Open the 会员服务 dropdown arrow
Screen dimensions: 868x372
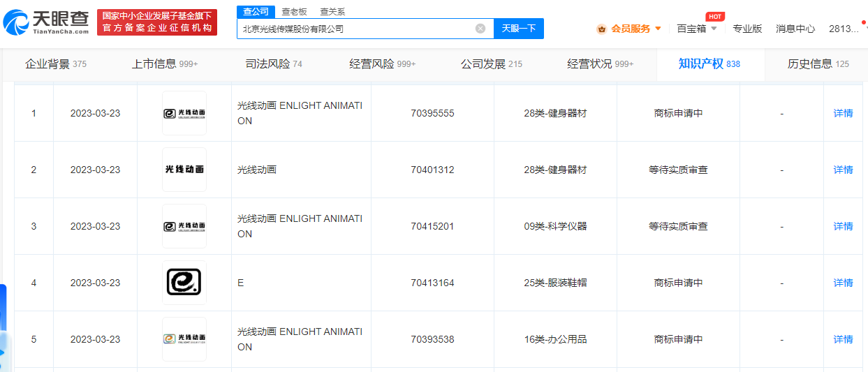click(x=658, y=29)
